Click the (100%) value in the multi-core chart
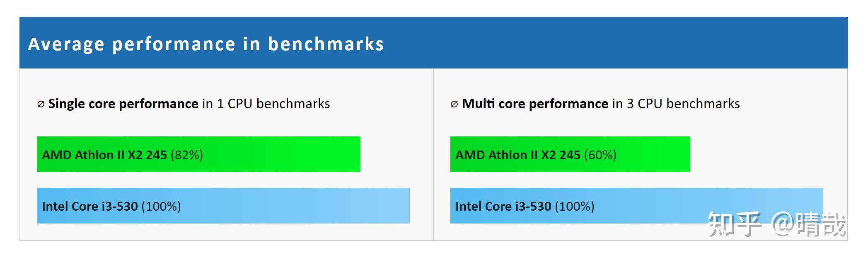 575,206
